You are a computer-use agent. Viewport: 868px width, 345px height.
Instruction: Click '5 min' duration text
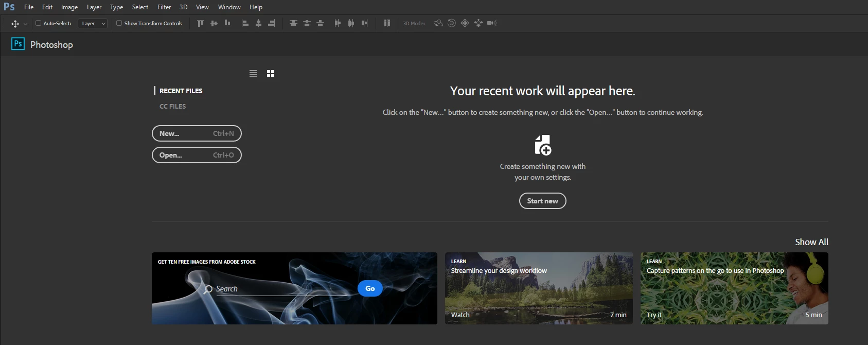[813, 315]
